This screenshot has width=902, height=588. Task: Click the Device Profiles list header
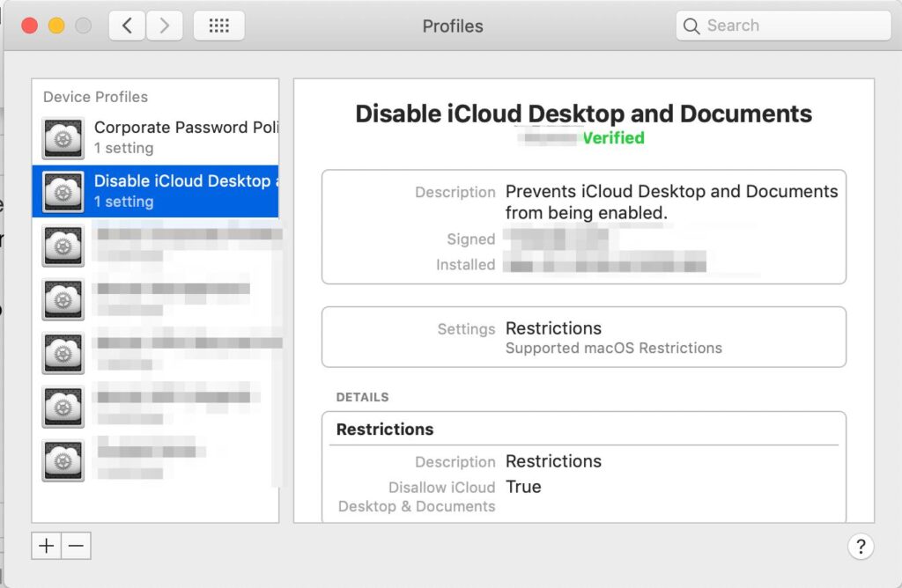tap(95, 97)
